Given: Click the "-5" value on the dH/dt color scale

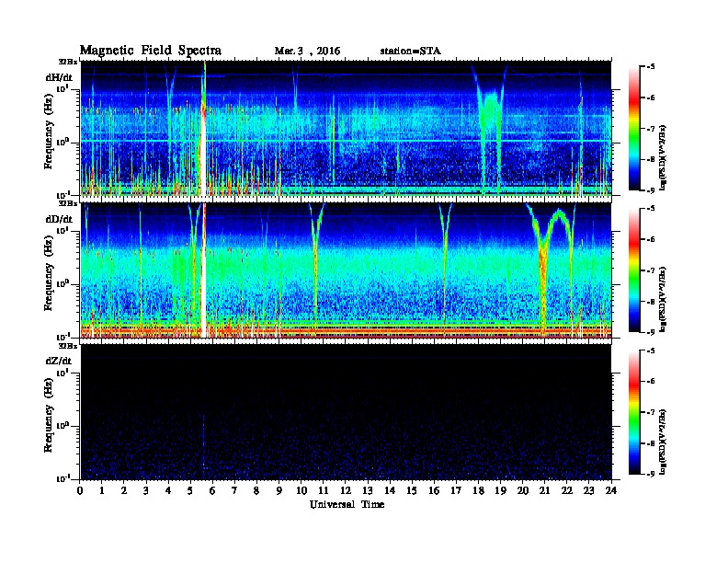Looking at the screenshot, I should point(651,66).
